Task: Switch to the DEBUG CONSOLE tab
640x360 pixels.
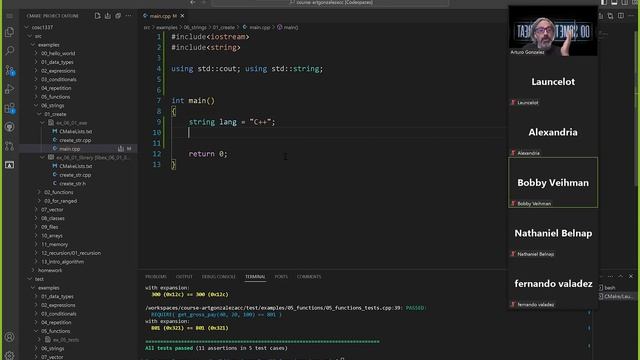Action: point(218,276)
